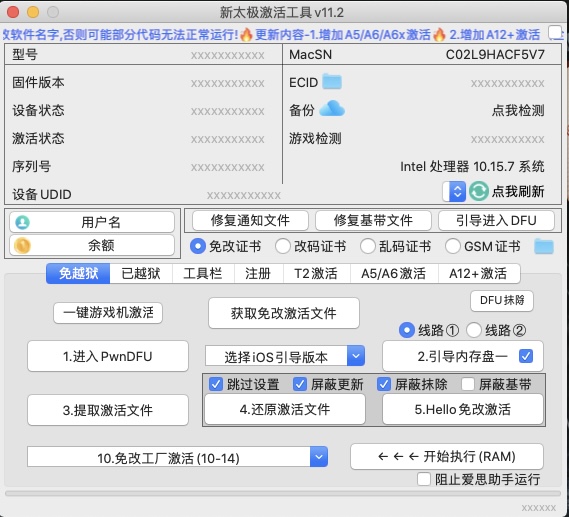The image size is (569, 517).
Task: Expand the 10.免改工厂激活 (10-14) dropdown
Action: pyautogui.click(x=319, y=457)
